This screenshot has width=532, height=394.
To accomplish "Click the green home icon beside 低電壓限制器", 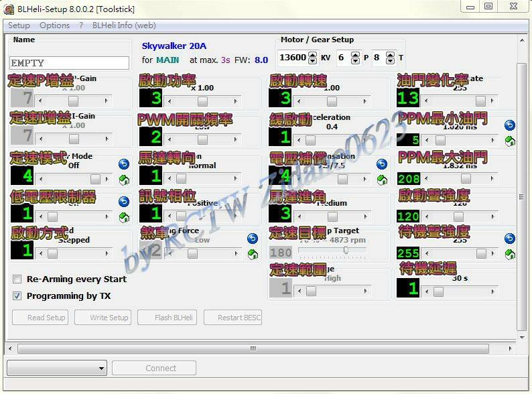I will point(124,217).
